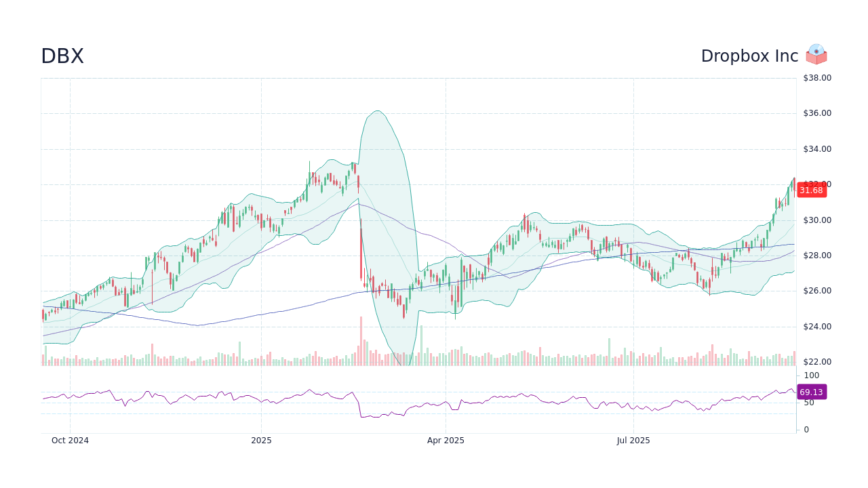
Task: Expand the Apr 2025 axis label
Action: (447, 440)
